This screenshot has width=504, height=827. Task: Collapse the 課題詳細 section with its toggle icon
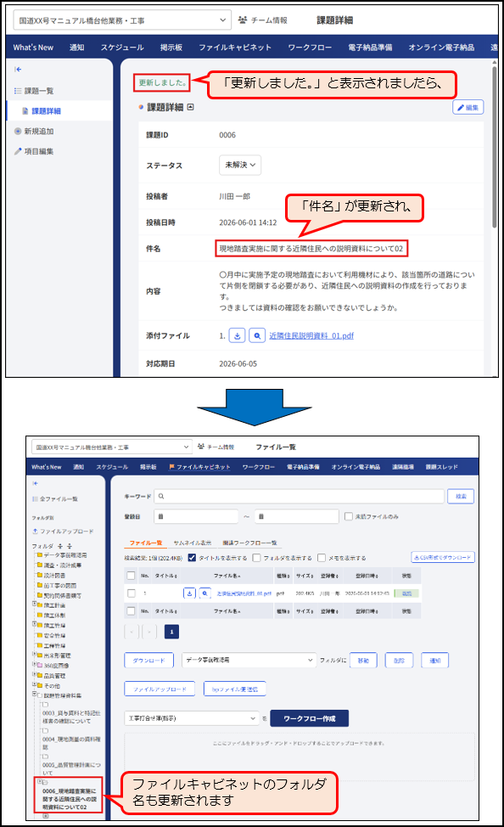point(190,107)
